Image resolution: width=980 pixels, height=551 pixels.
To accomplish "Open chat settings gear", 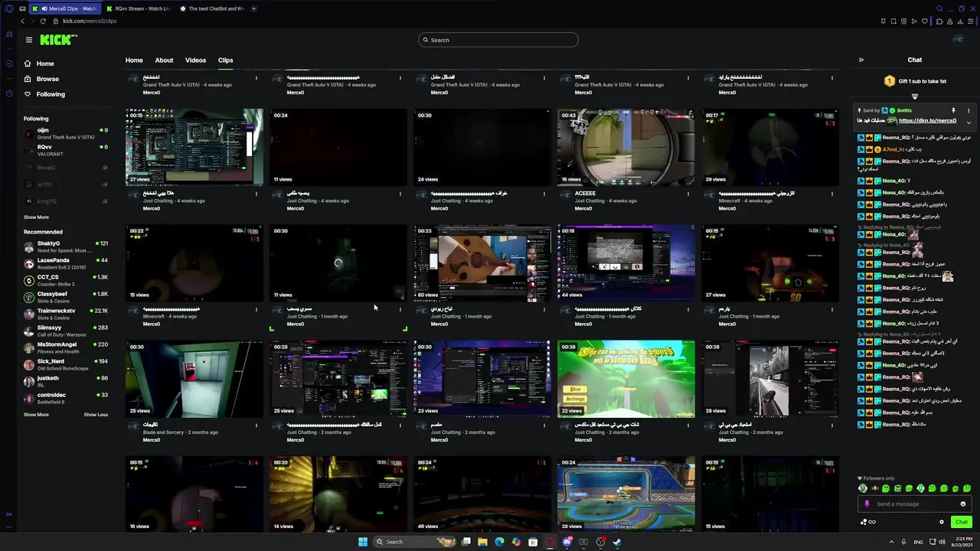I will pos(942,522).
